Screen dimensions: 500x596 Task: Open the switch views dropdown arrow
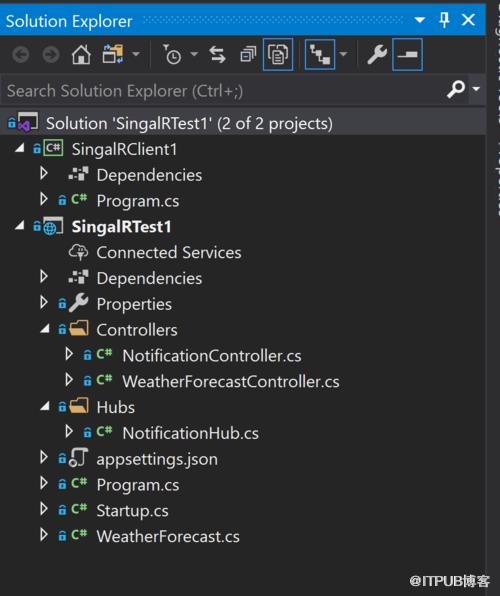pyautogui.click(x=135, y=54)
